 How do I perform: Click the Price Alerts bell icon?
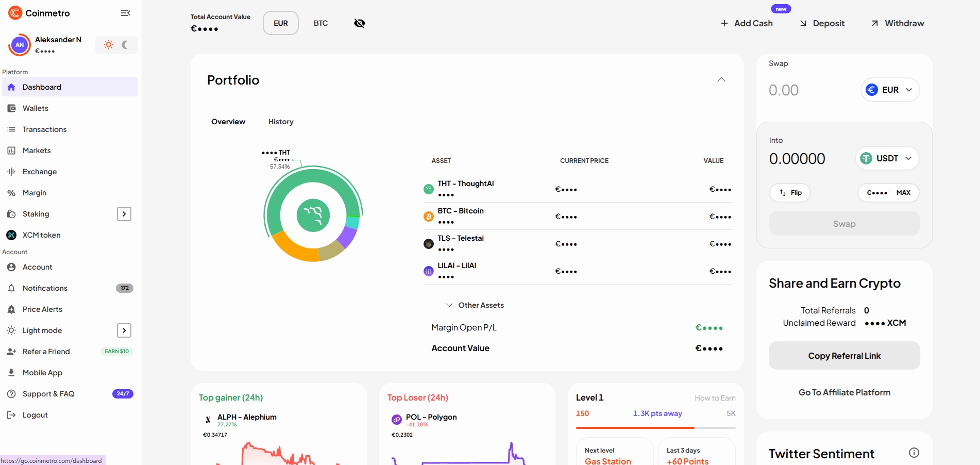click(x=11, y=309)
